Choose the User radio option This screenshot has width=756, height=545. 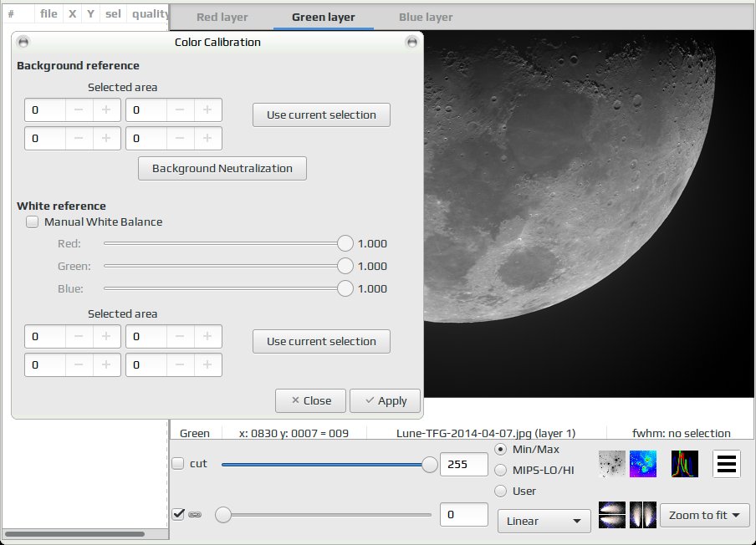(x=500, y=491)
